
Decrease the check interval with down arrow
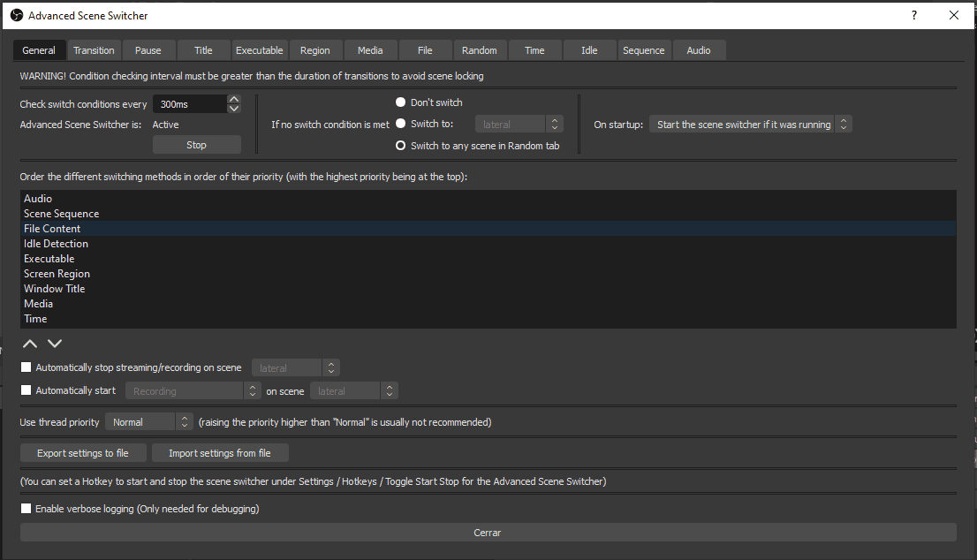[234, 109]
